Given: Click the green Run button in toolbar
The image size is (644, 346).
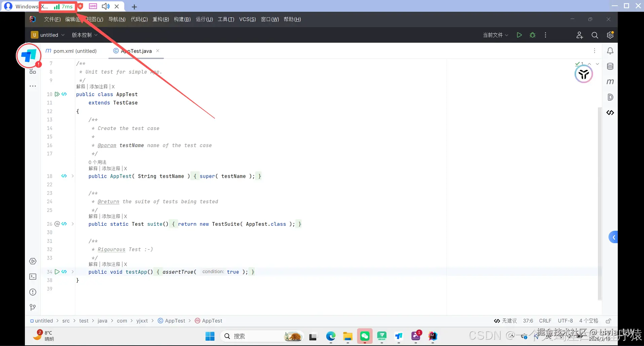Looking at the screenshot, I should point(519,35).
